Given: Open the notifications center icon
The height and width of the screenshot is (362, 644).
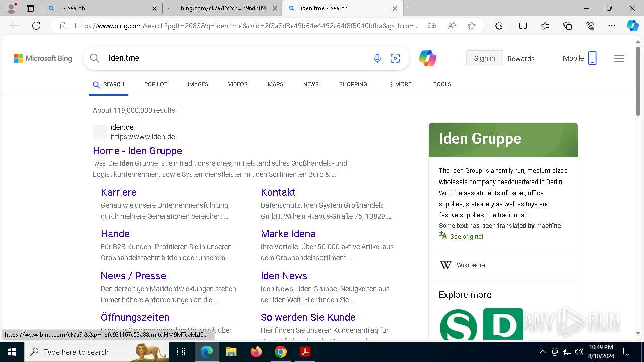Looking at the screenshot, I should (627, 352).
